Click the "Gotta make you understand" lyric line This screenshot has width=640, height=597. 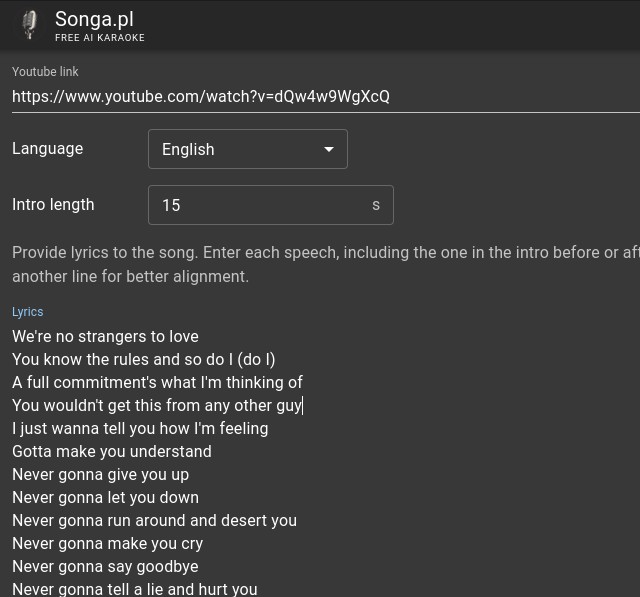(x=111, y=451)
